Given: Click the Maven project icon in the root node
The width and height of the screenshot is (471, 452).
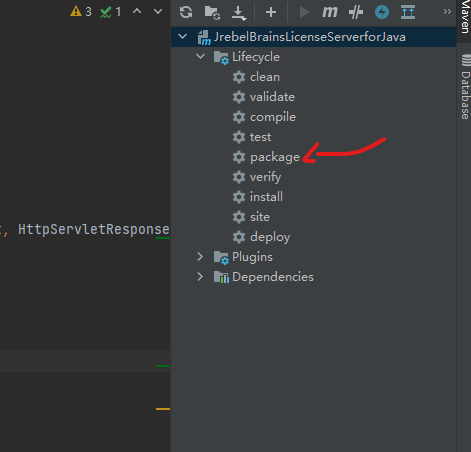Looking at the screenshot, I should click(x=204, y=37).
